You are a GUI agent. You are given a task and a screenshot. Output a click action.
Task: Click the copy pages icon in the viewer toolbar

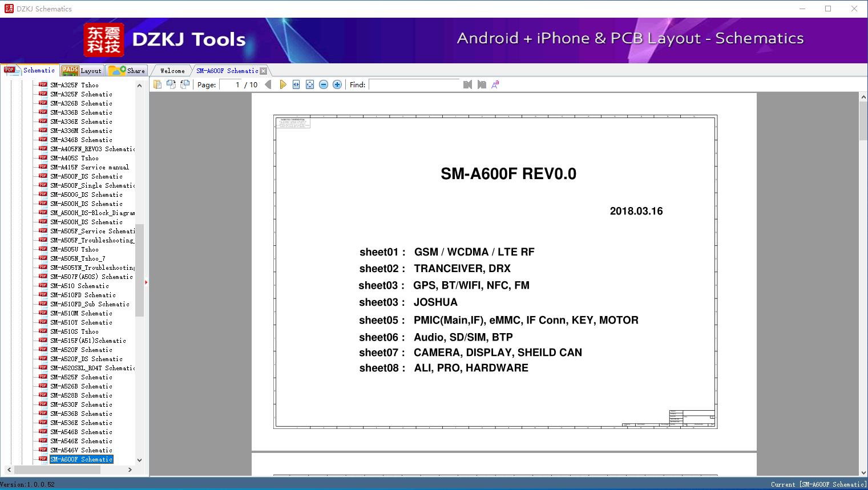(157, 84)
